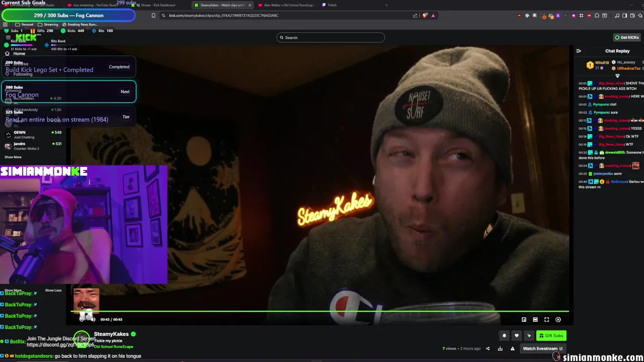Click the hashtag extension icon
The width and height of the screenshot is (644, 362).
pos(581,15)
